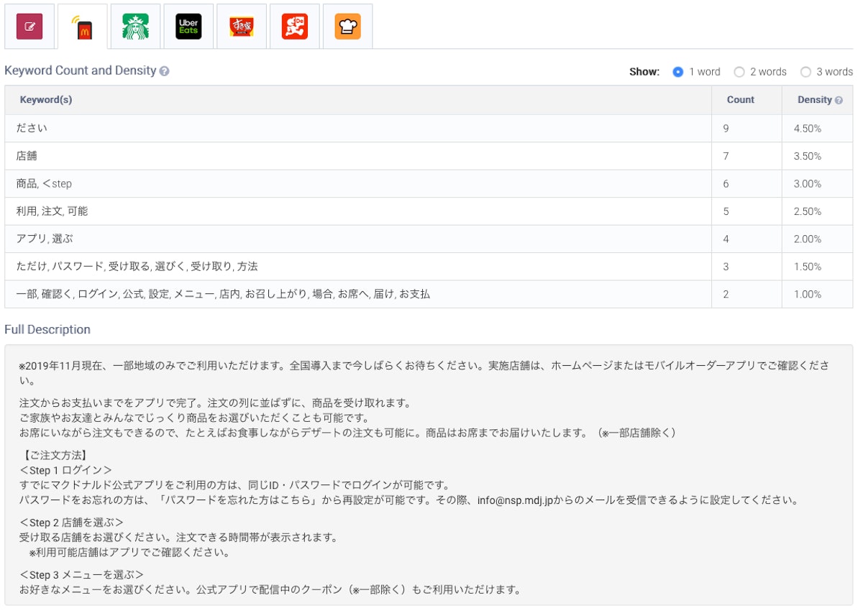Select the Sukiya app tab
This screenshot has width=863, height=616.
(x=242, y=27)
